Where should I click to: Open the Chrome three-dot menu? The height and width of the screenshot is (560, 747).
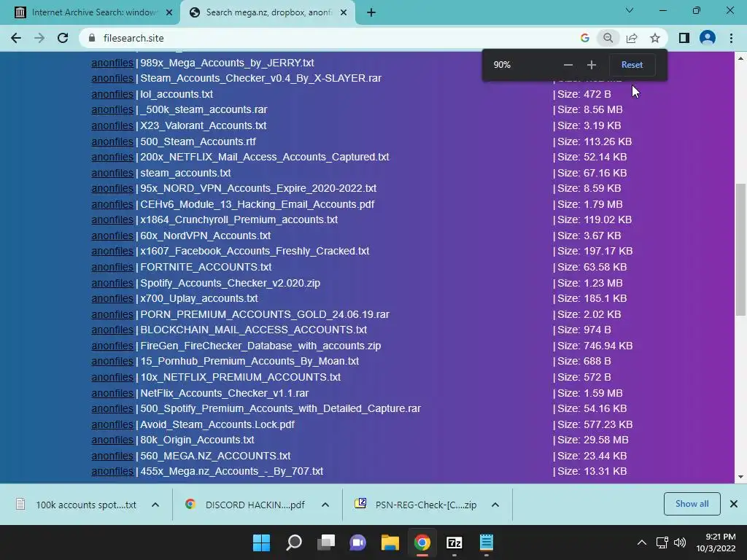tap(731, 38)
